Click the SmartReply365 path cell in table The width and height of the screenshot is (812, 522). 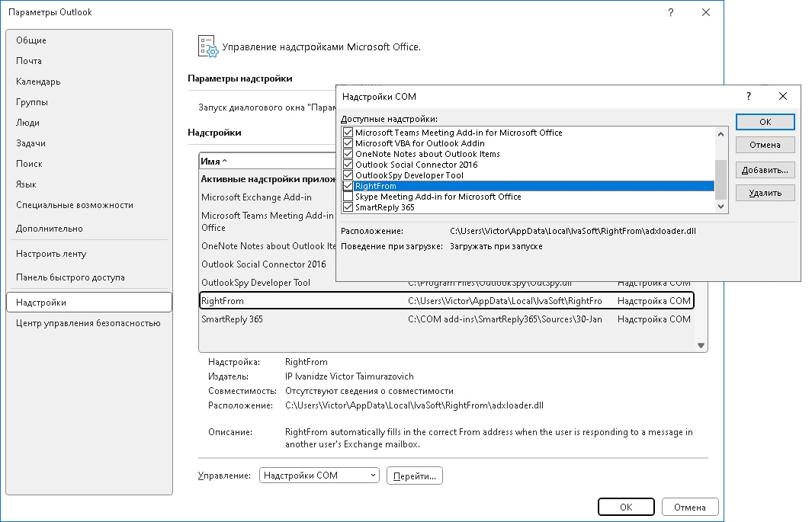click(x=505, y=319)
